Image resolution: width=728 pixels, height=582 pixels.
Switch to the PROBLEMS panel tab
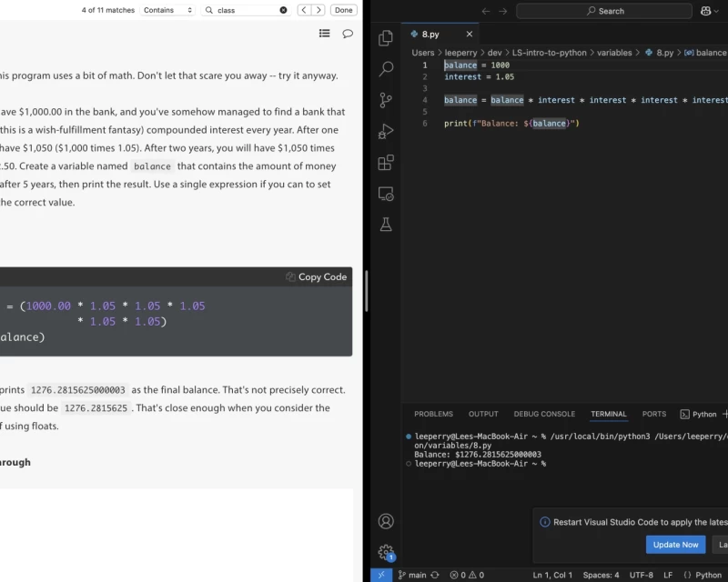[433, 414]
